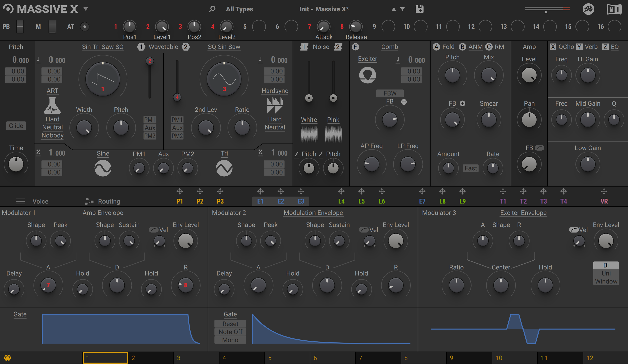Enable the Fast mode toggle
Viewport: 628px width, 364px height.
tap(470, 168)
